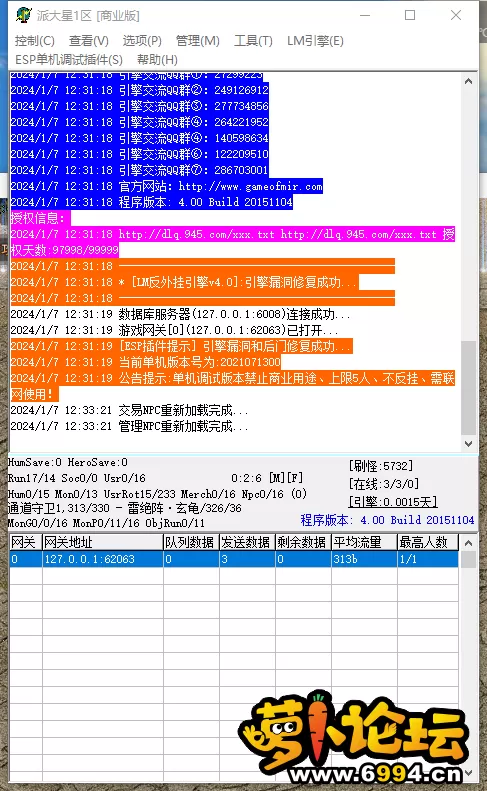
Task: Open the ESP单机调试插件(S) menu
Action: click(x=69, y=60)
